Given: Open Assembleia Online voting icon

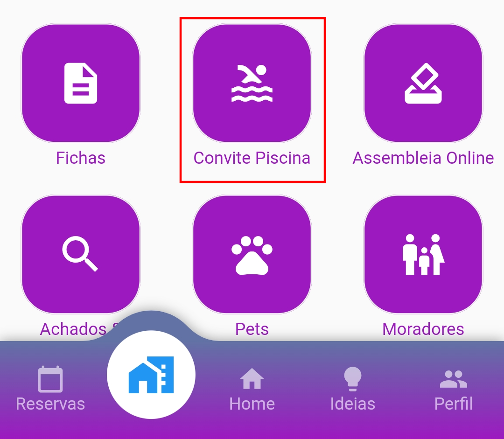Looking at the screenshot, I should point(423,83).
